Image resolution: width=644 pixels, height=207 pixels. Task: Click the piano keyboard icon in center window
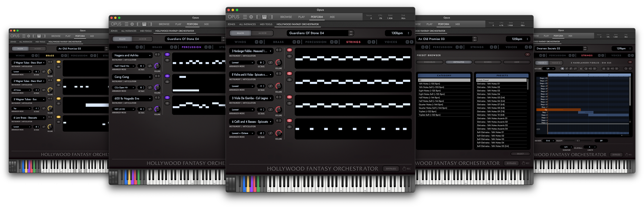[x=264, y=17]
